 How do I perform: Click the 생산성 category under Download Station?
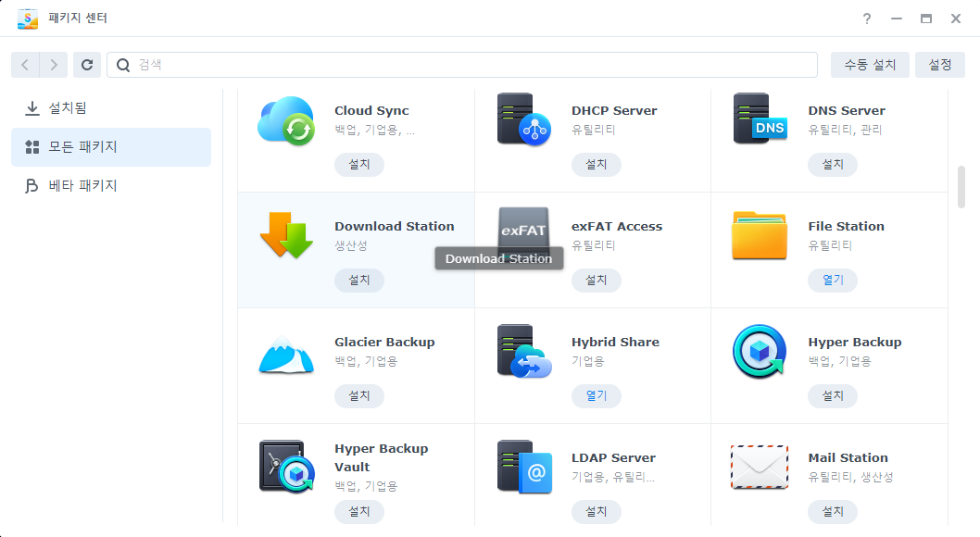click(x=351, y=245)
